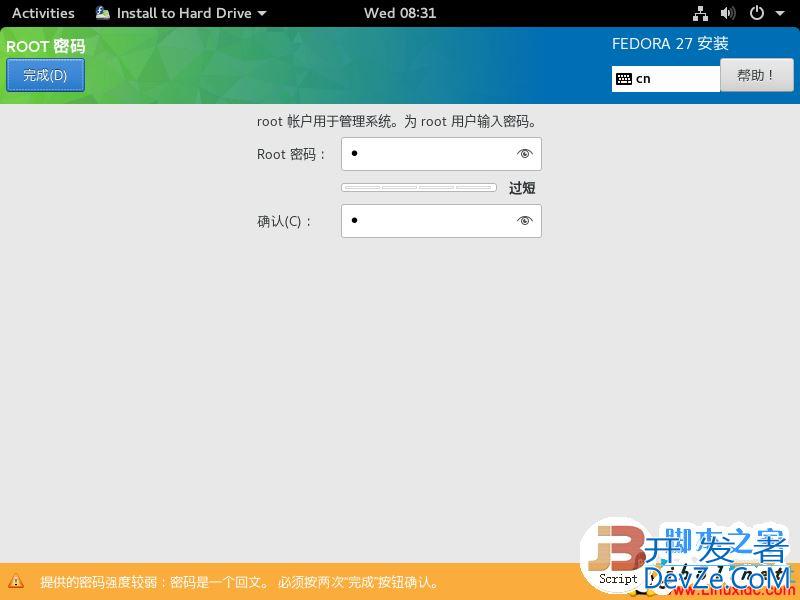Click the network status icon in top bar
The height and width of the screenshot is (600, 800).
pos(701,13)
